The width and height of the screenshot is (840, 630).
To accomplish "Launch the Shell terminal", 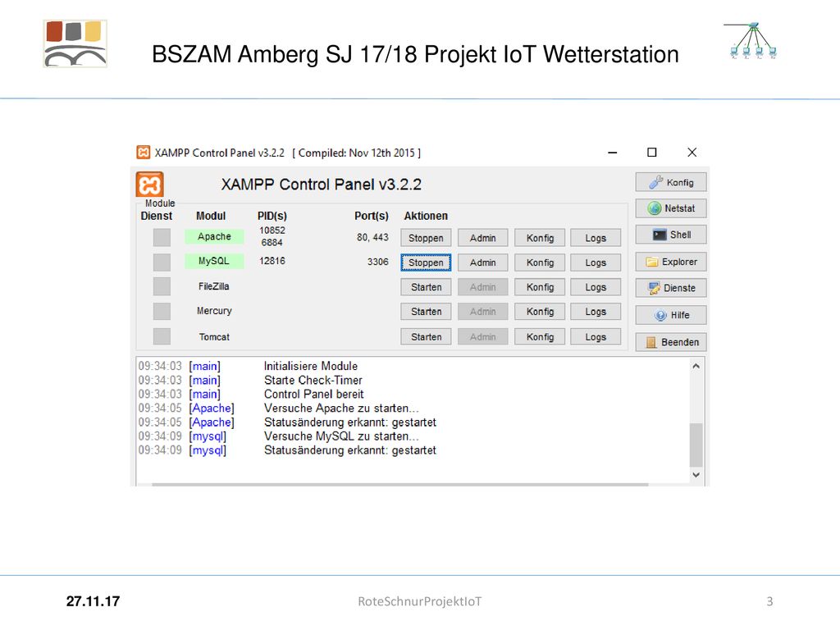I will 671,235.
